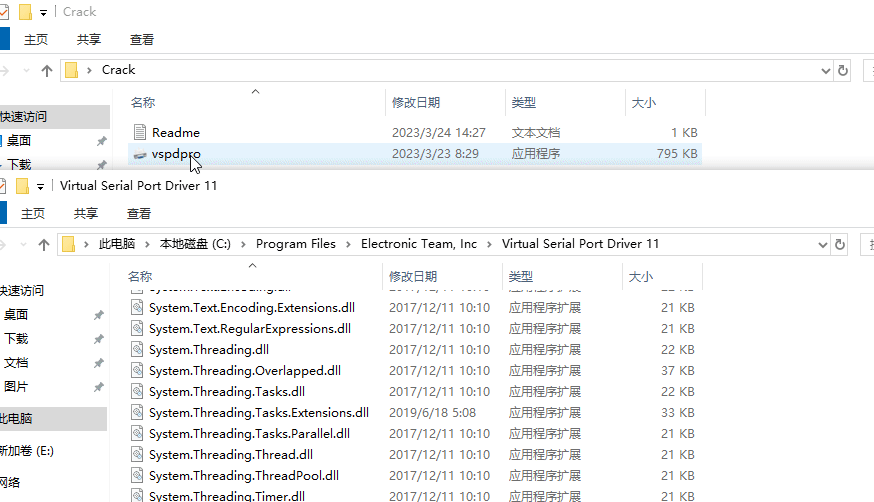Select 网络 in lower window sidebar

pos(10,482)
